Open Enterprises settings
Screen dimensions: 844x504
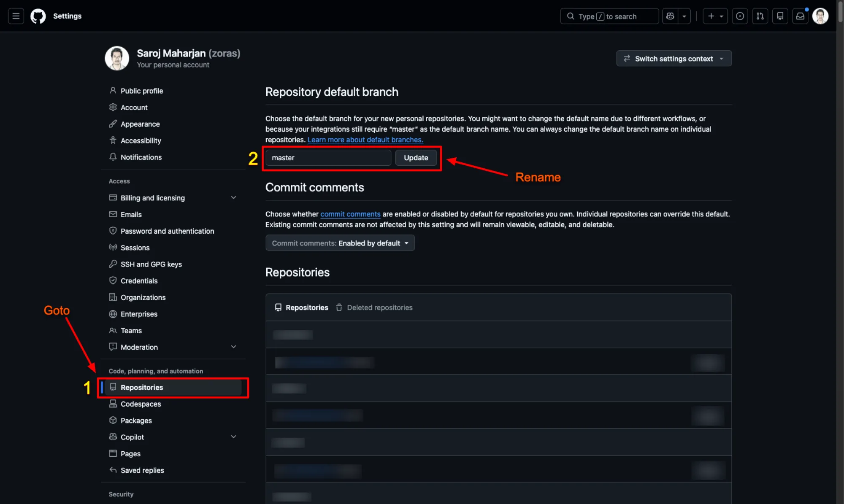[173, 314]
